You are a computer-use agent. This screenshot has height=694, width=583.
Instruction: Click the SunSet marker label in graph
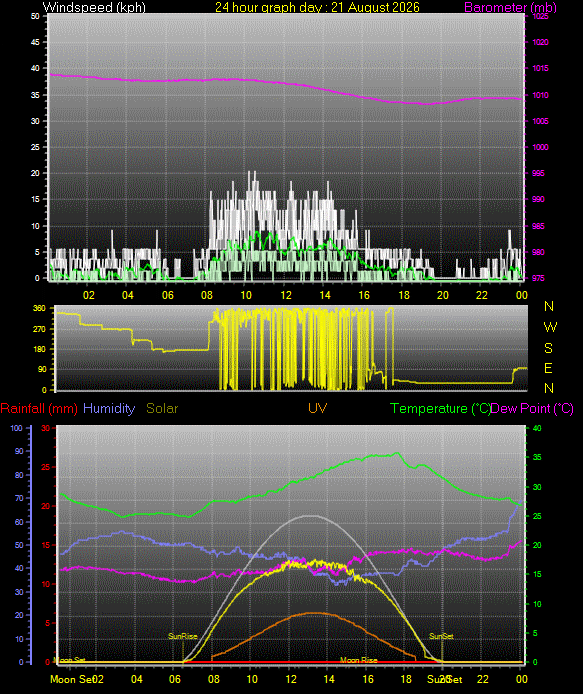(441, 636)
